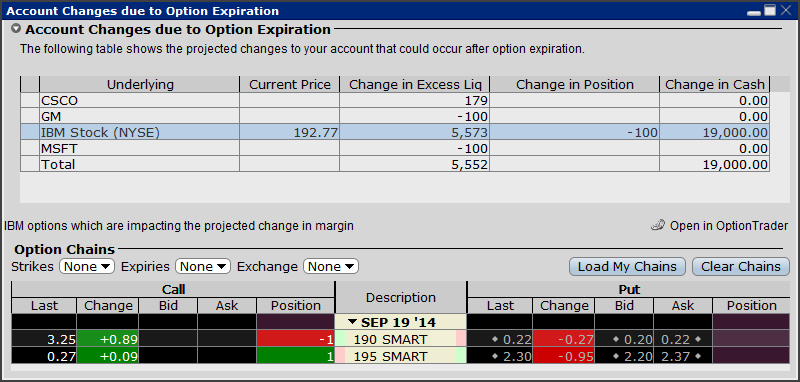Select the IBM Stock (NYSE) row
Image resolution: width=800 pixels, height=382 pixels.
coord(394,133)
